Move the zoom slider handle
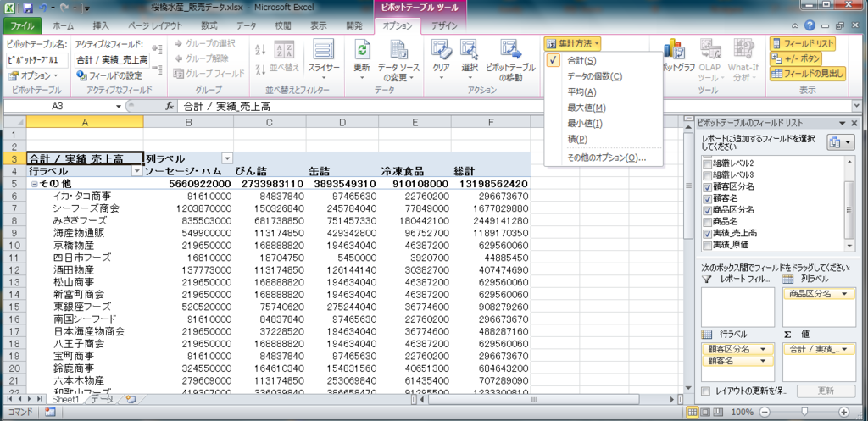The height and width of the screenshot is (421, 868). coord(804,413)
